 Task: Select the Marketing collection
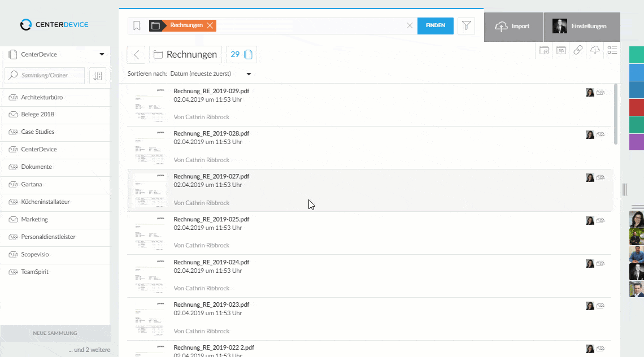pyautogui.click(x=34, y=219)
